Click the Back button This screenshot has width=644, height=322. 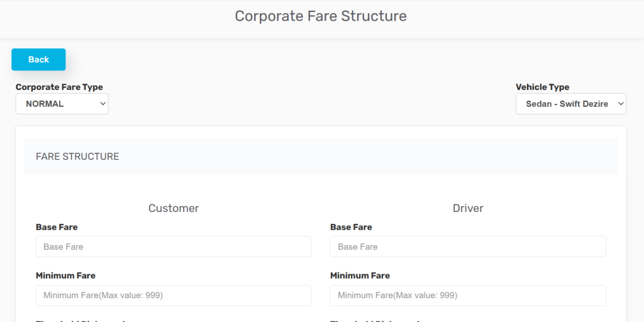point(38,59)
